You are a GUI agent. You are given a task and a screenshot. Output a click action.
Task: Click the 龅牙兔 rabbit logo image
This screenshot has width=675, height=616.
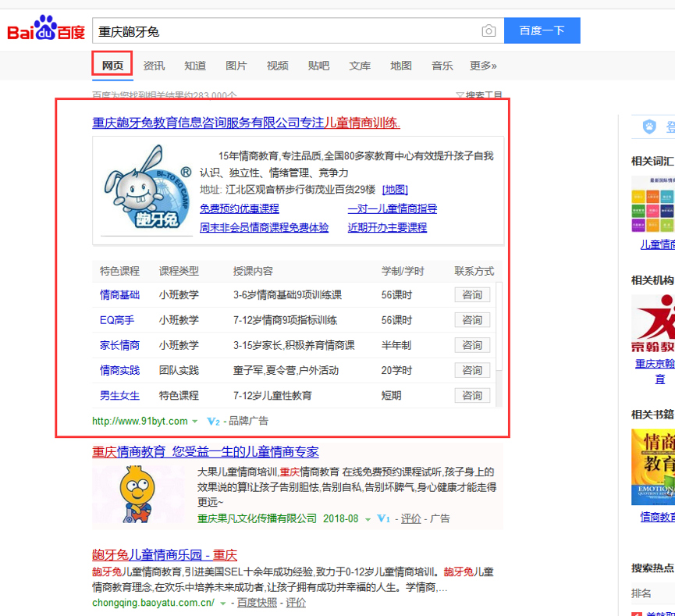click(x=147, y=191)
